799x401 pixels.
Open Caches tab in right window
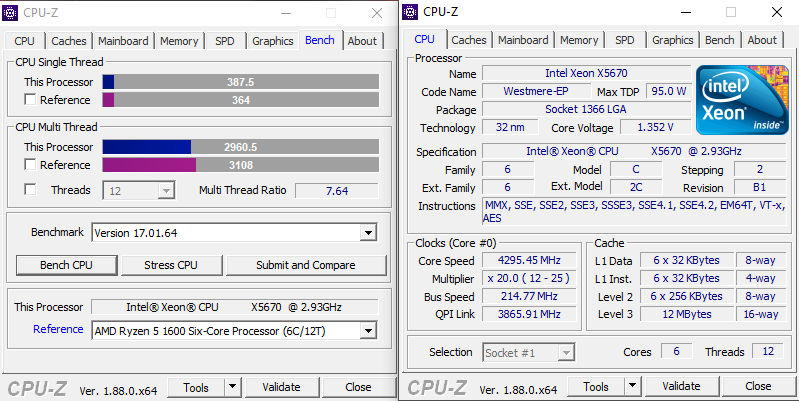[469, 40]
